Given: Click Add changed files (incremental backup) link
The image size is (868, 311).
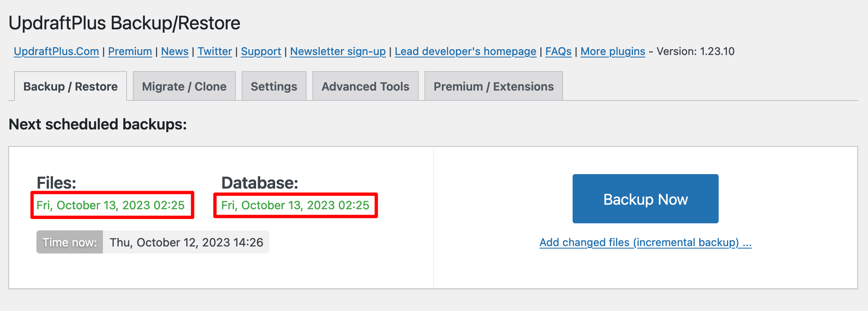Looking at the screenshot, I should (x=645, y=242).
